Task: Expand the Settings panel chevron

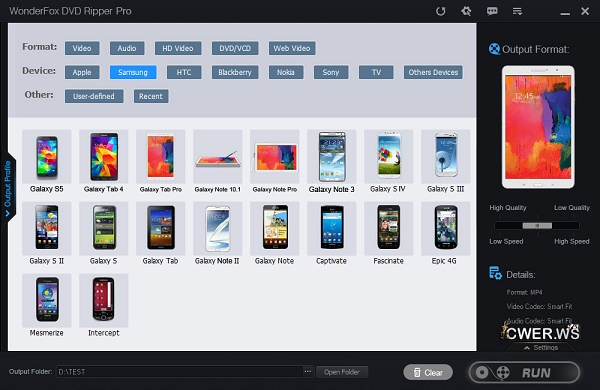Action: point(527,348)
